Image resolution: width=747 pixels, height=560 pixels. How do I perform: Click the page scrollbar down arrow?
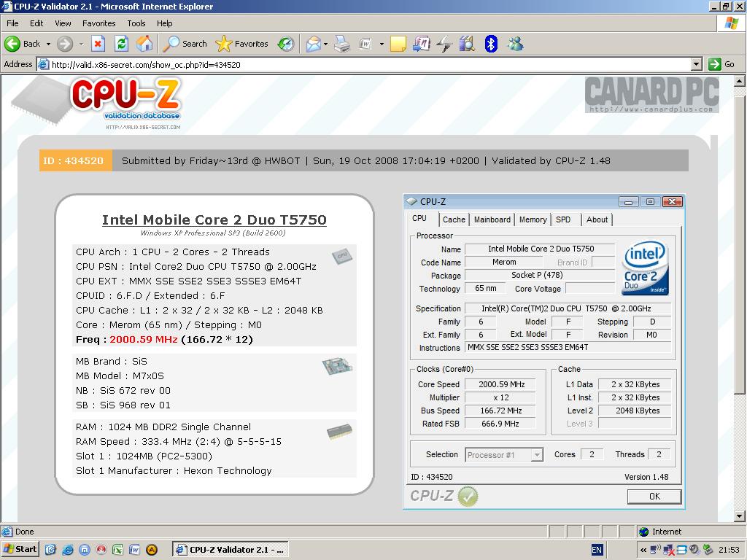coord(739,516)
